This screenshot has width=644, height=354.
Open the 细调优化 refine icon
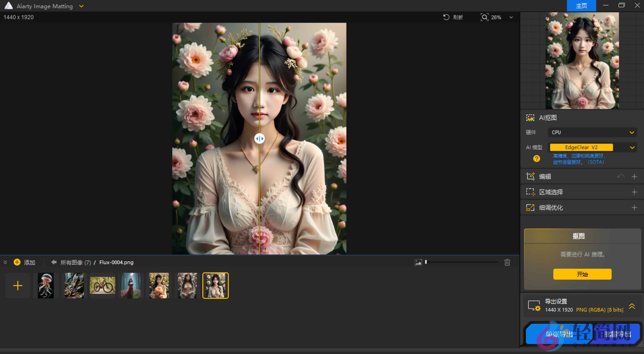[x=531, y=207]
